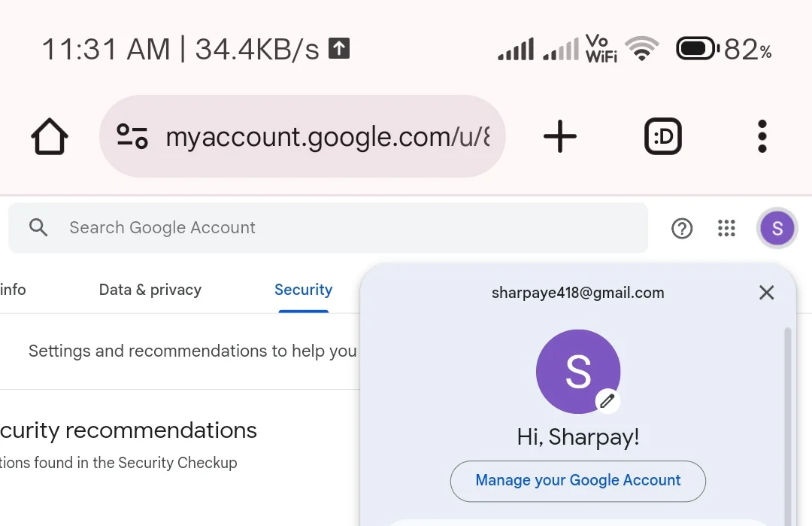Viewport: 812px width, 526px height.
Task: Open site settings icon in address bar
Action: (132, 136)
